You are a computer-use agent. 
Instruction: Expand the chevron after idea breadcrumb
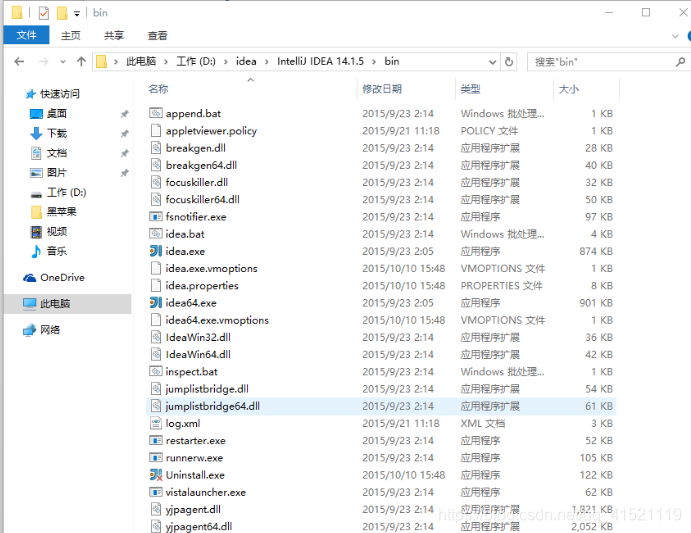pos(267,62)
